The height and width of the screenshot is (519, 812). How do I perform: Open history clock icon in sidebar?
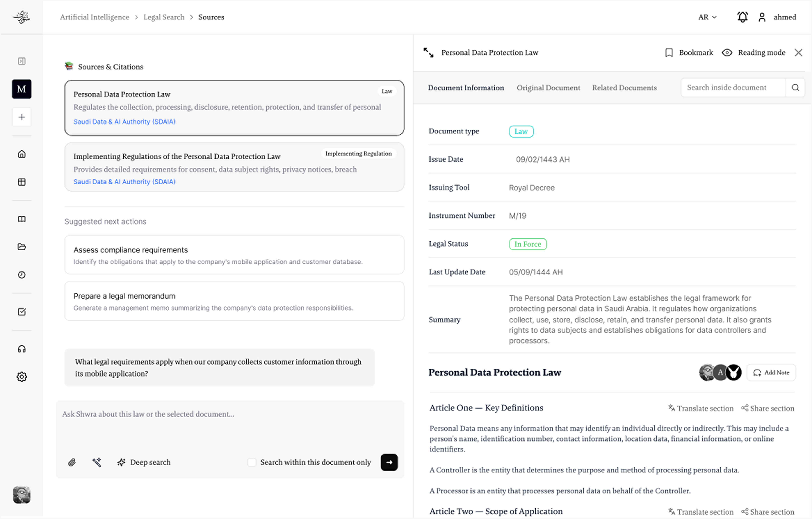[x=22, y=275]
